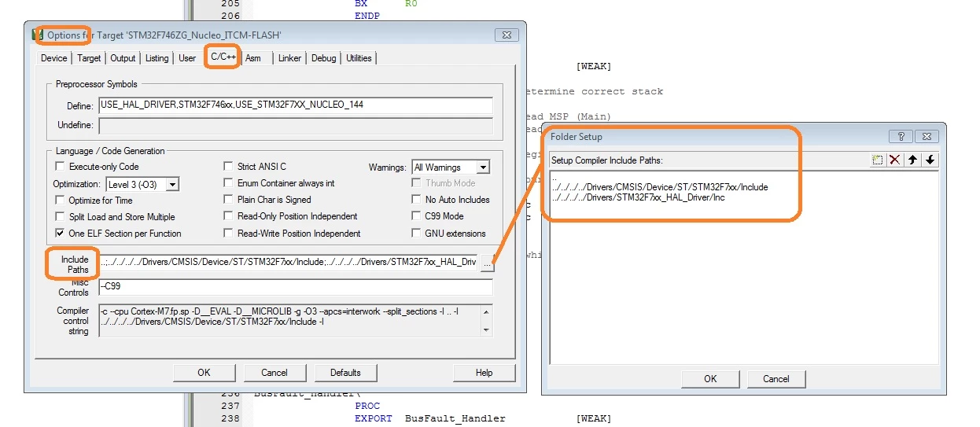Open the Linker tab
Screen dimensions: 980x427
tap(289, 58)
